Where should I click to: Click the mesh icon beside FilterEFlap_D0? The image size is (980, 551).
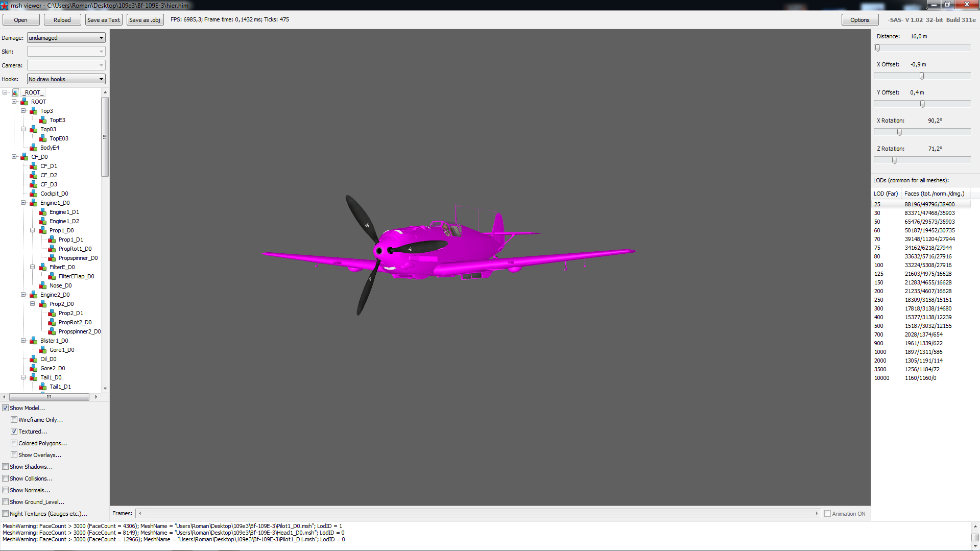[x=52, y=276]
